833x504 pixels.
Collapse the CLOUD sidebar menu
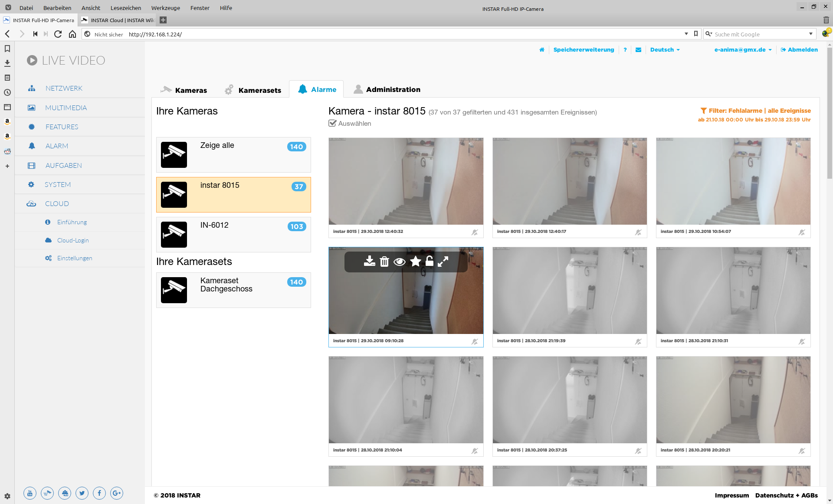click(x=80, y=203)
